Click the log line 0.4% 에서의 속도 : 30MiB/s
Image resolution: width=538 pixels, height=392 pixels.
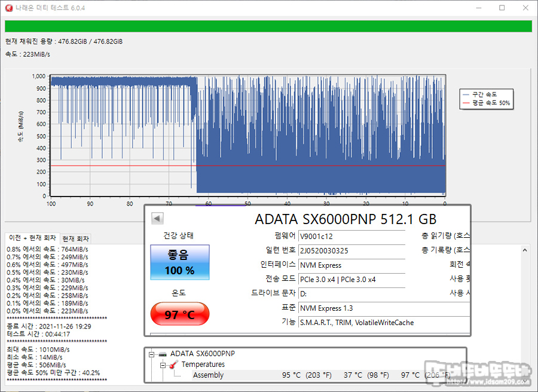tap(45, 280)
